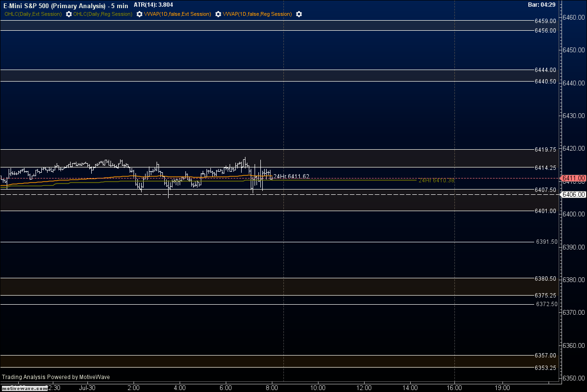This screenshot has height=392, width=587.
Task: Select the VWAP(1D,false,Reg Session) study label
Action: (257, 14)
